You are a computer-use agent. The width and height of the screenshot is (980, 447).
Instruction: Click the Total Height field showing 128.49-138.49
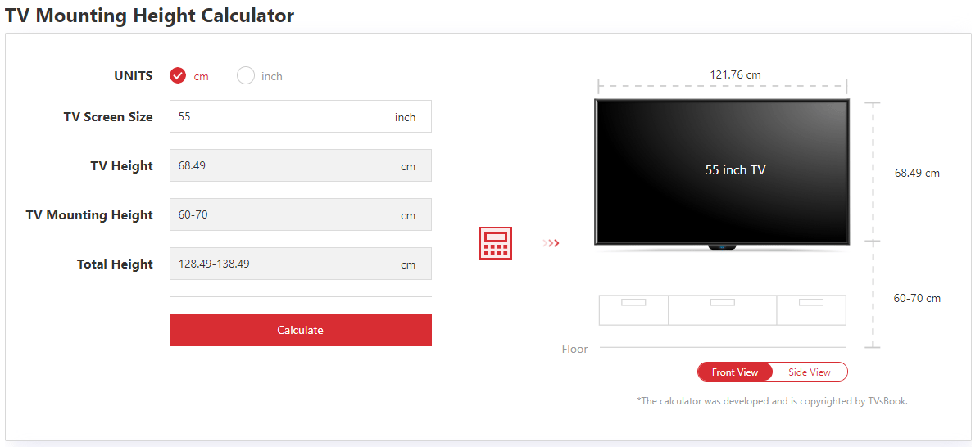click(x=301, y=264)
